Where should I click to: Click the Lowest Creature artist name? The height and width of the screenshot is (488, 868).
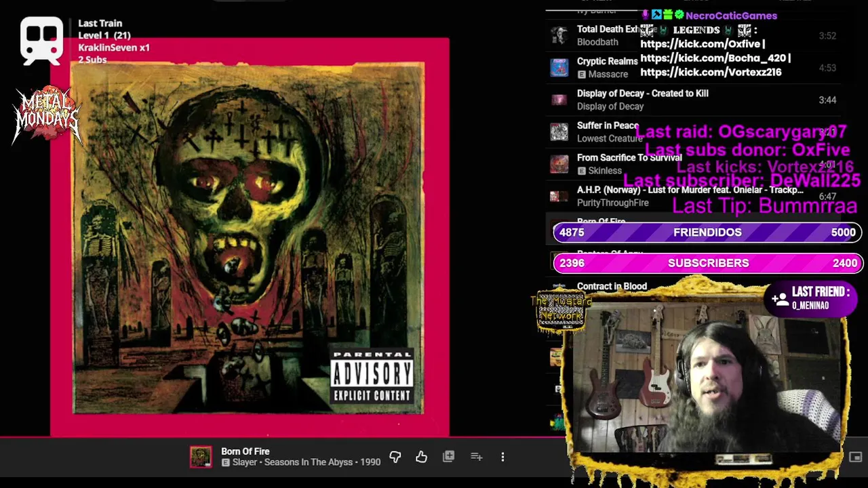610,138
